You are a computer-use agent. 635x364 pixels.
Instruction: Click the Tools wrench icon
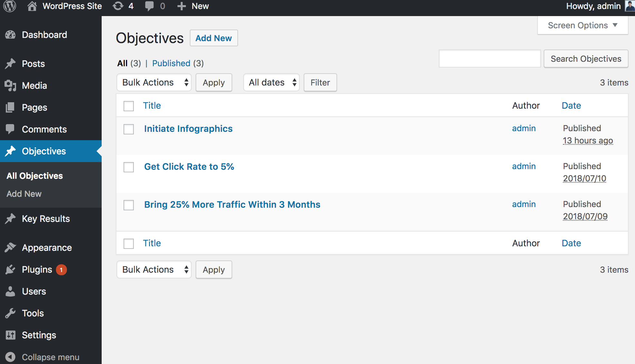10,313
